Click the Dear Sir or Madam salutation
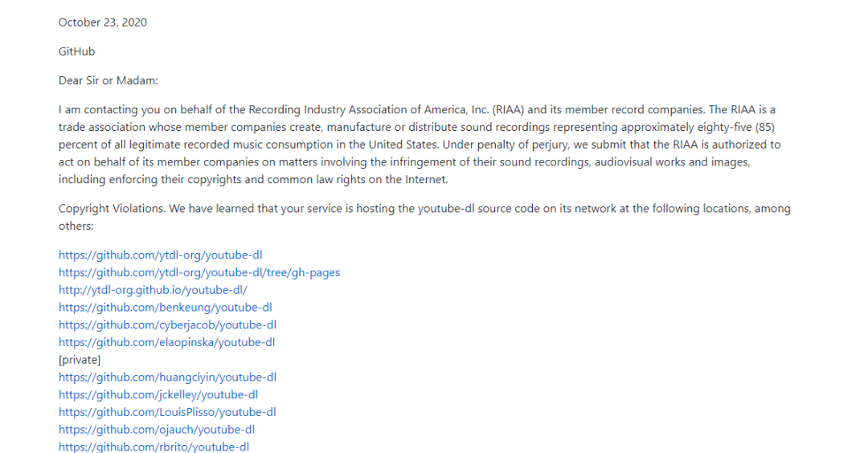Image resolution: width=868 pixels, height=453 pixels. tap(108, 81)
